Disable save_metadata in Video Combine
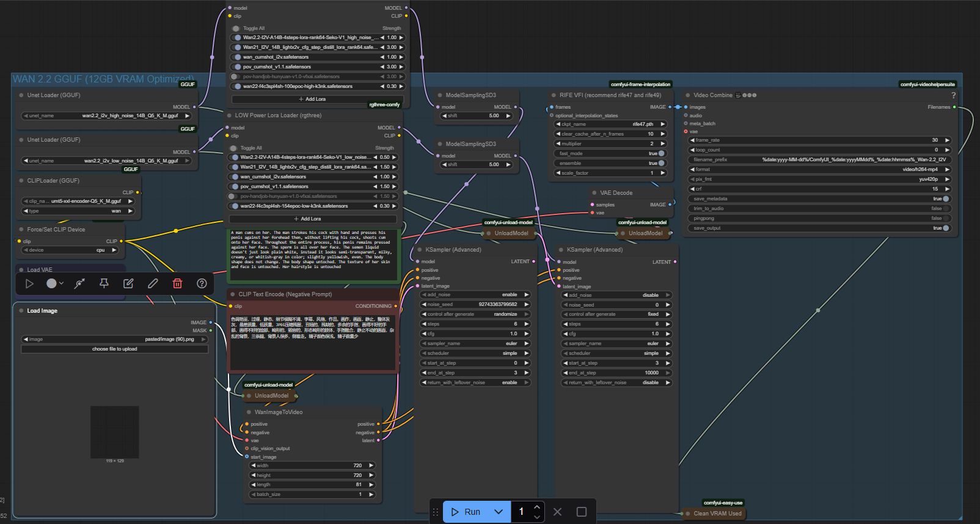 click(946, 198)
